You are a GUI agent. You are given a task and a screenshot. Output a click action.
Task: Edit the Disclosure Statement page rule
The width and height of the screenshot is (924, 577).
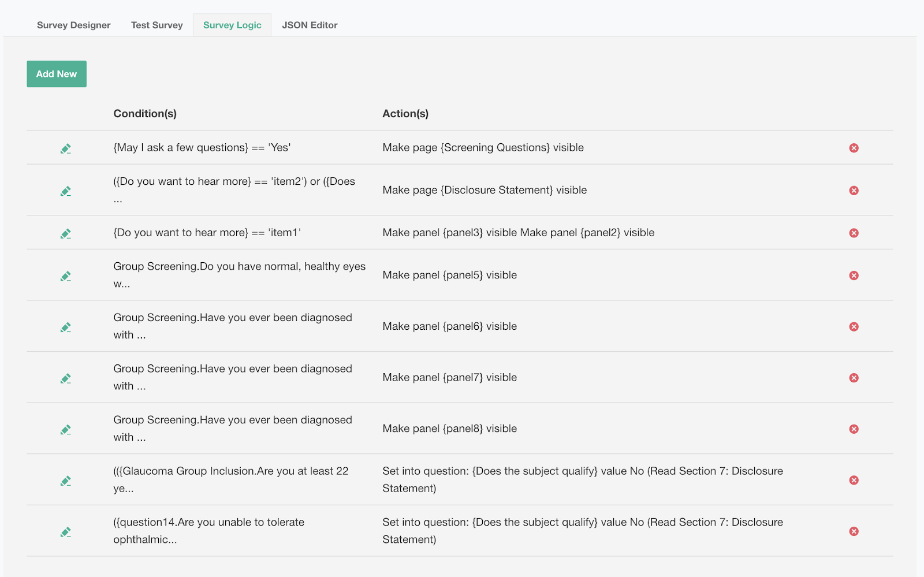coord(66,191)
